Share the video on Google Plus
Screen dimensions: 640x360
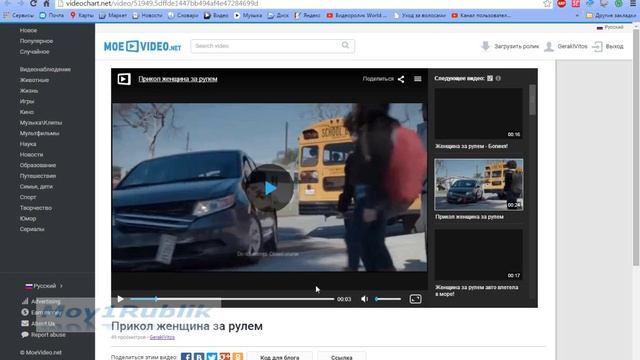coord(224,357)
